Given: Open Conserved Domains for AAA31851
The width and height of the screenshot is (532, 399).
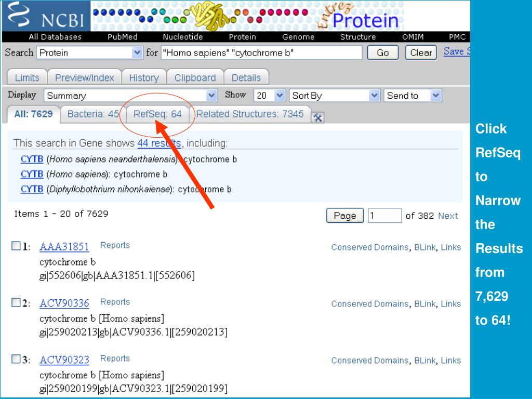Looking at the screenshot, I should tap(370, 247).
